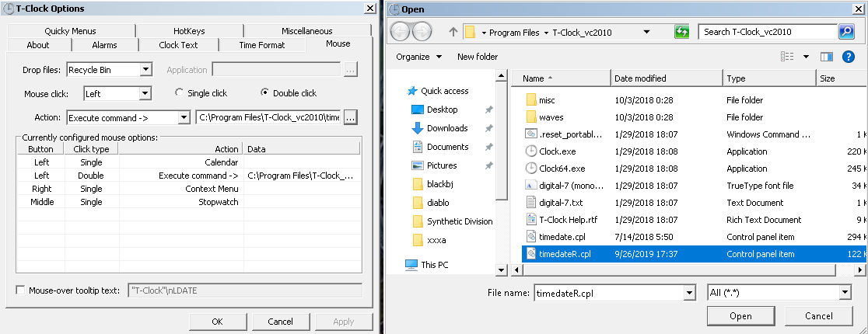Click OK in T-Clock Options
Viewport: 868px width, 334px height.
(217, 322)
